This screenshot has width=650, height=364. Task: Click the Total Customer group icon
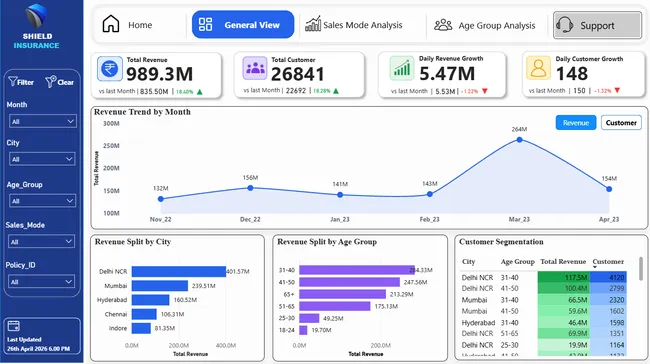click(255, 68)
